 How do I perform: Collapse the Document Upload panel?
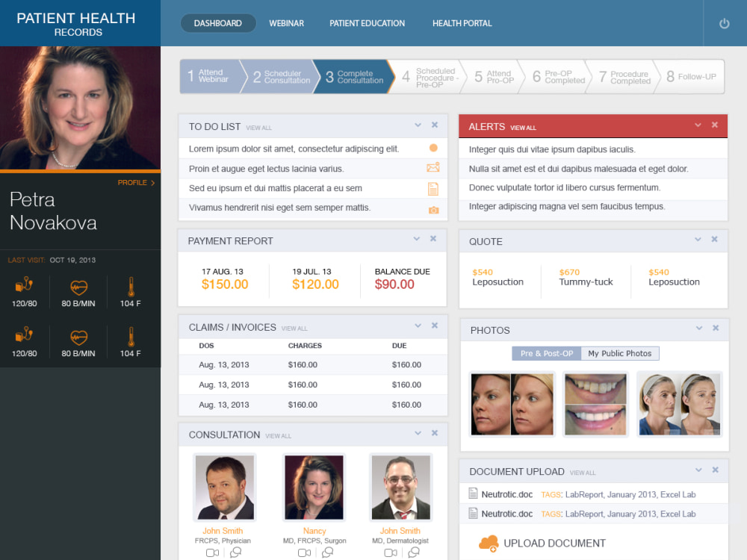[698, 470]
